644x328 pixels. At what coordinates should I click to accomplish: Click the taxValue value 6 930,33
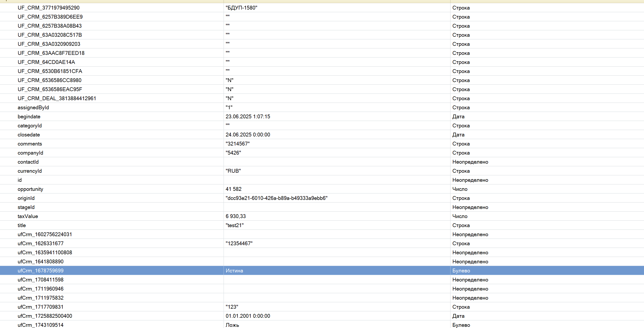(x=236, y=216)
